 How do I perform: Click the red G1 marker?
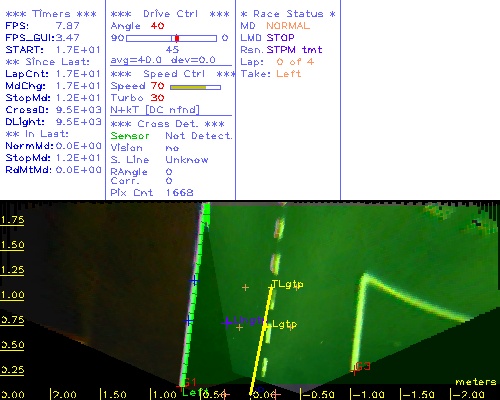coord(190,382)
